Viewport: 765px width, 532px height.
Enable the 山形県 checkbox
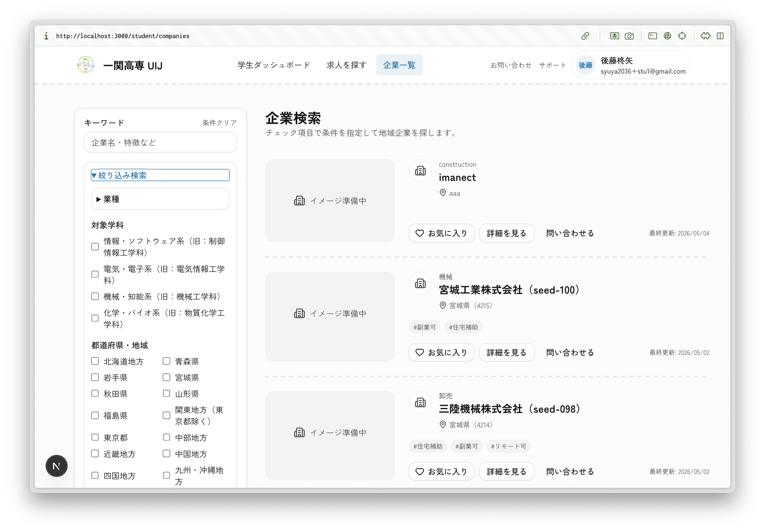click(166, 393)
